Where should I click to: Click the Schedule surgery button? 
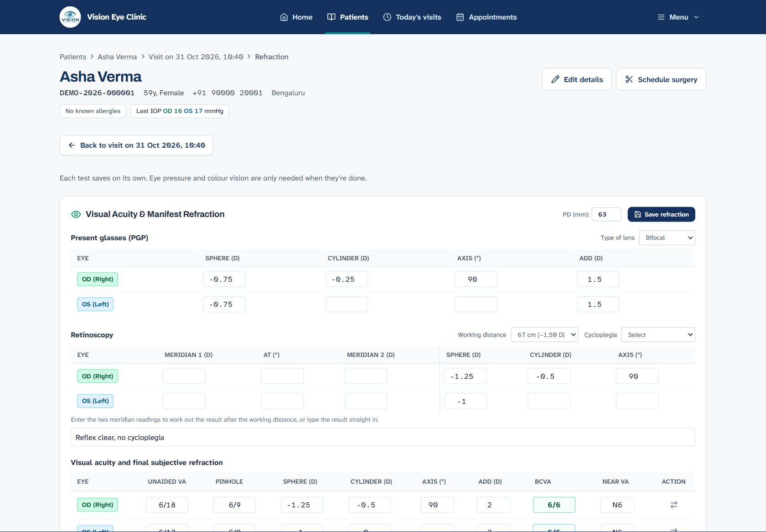pyautogui.click(x=661, y=79)
